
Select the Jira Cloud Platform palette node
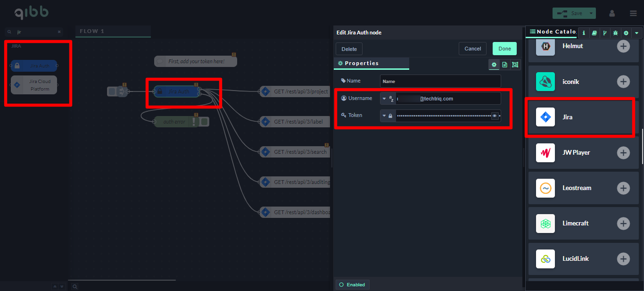pos(33,85)
